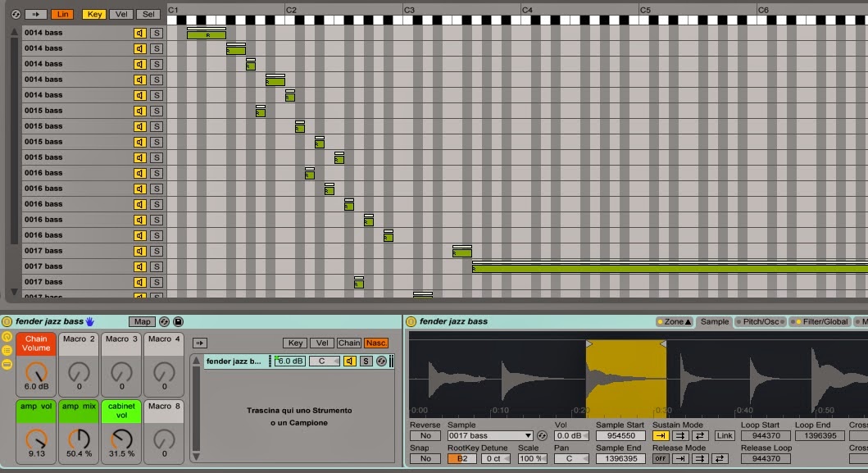
Task: Click the sample end marker on the waveform
Action: pyautogui.click(x=662, y=344)
